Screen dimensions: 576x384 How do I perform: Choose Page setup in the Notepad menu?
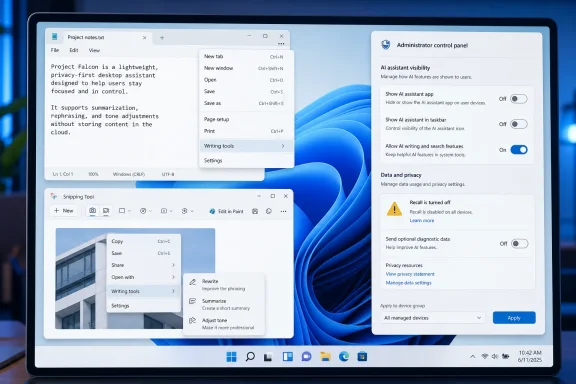tap(246, 119)
